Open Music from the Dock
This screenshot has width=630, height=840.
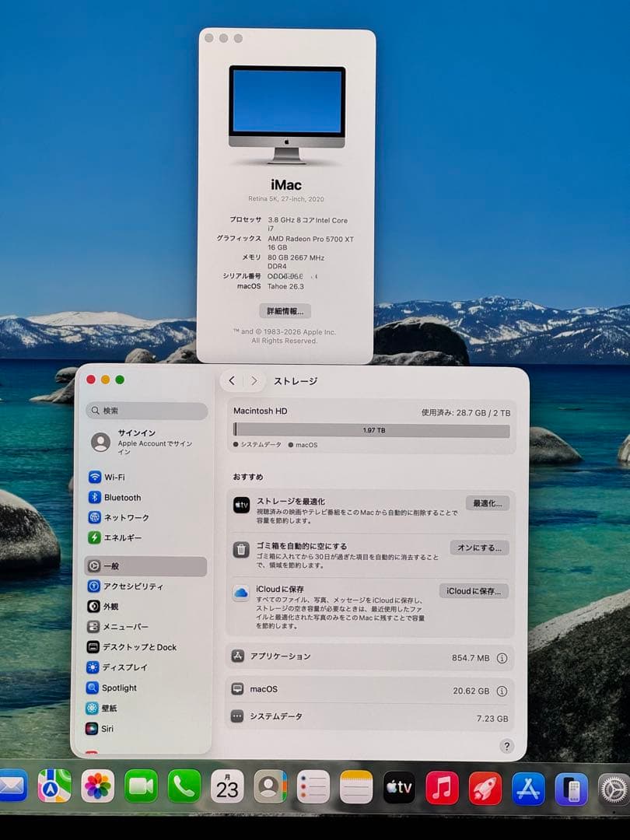[442, 787]
